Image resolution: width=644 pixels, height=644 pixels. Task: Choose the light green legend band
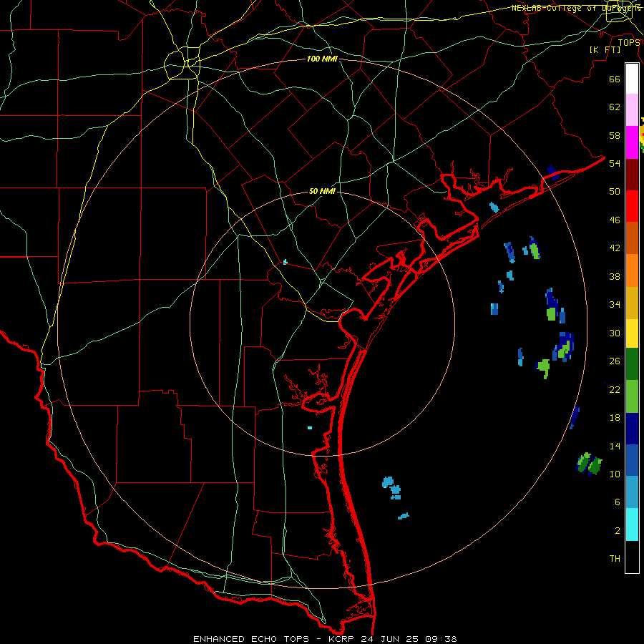[632, 396]
